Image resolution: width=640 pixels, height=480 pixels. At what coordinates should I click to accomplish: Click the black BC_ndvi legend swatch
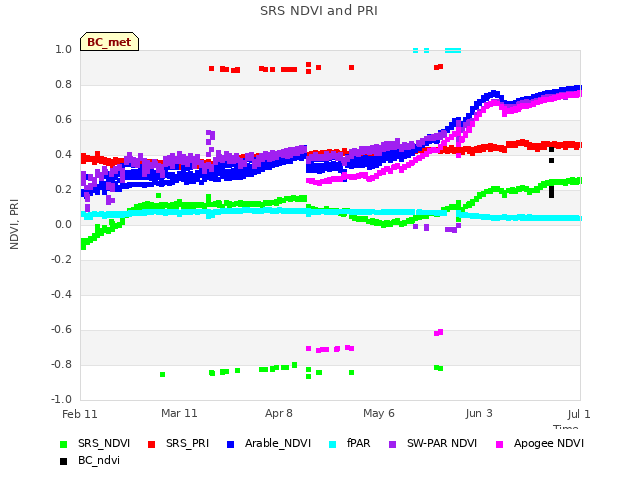coord(63,461)
